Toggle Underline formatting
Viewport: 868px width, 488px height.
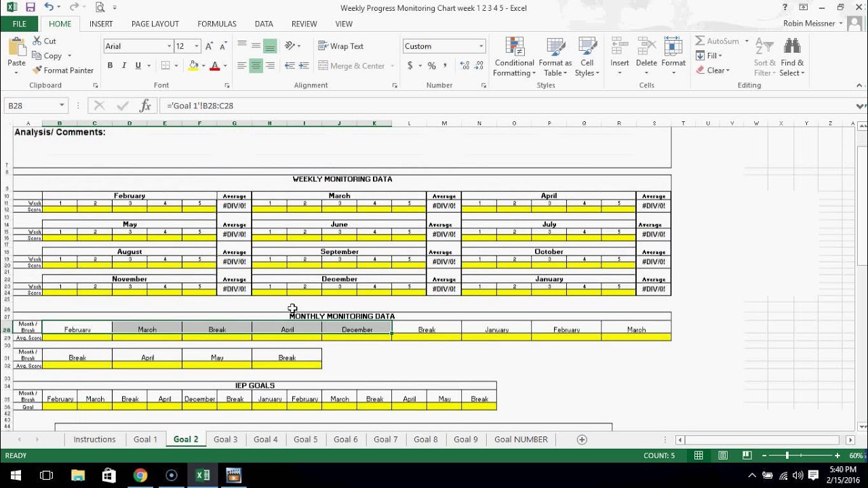138,66
